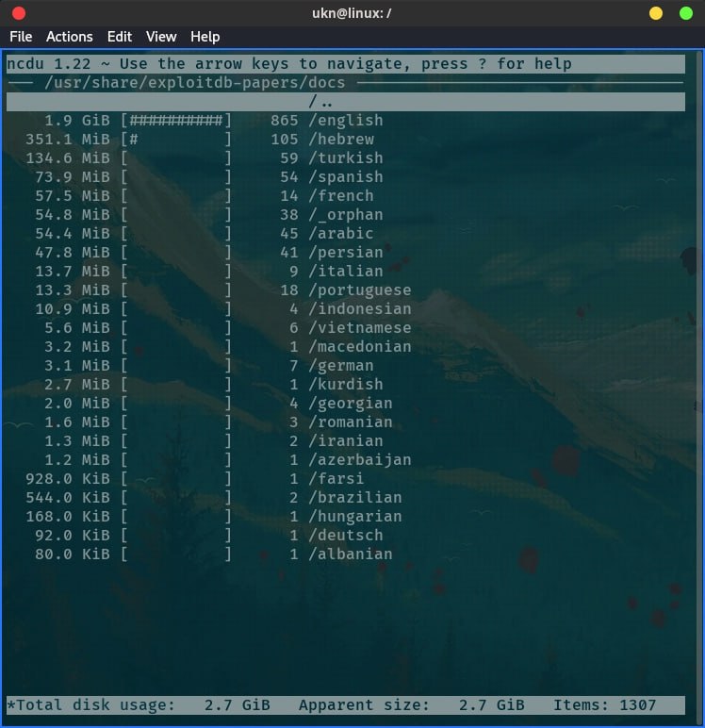Select the /arabic directory row
The height and width of the screenshot is (728, 705).
pyautogui.click(x=345, y=234)
